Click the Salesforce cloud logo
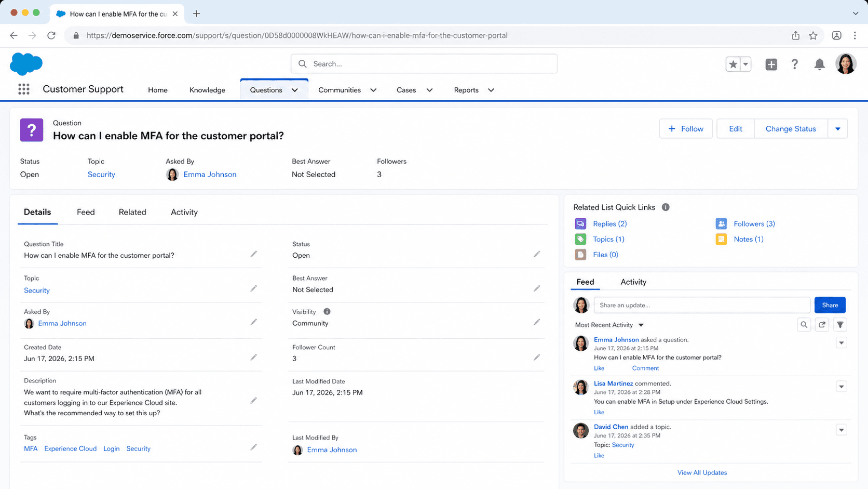 (x=26, y=64)
